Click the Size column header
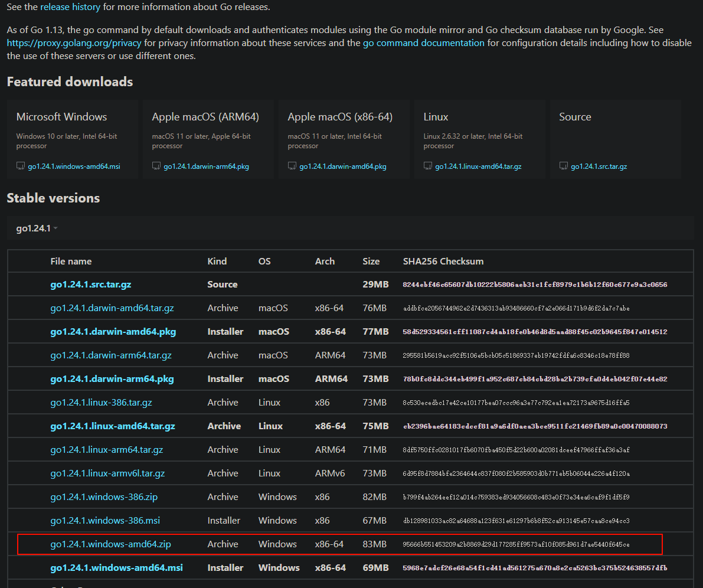This screenshot has width=703, height=588. tap(371, 261)
